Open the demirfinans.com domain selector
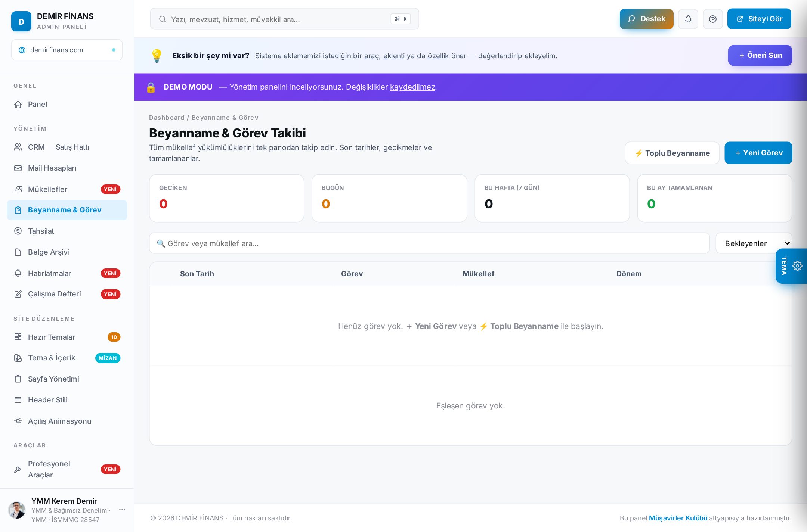The image size is (807, 532). 67,50
